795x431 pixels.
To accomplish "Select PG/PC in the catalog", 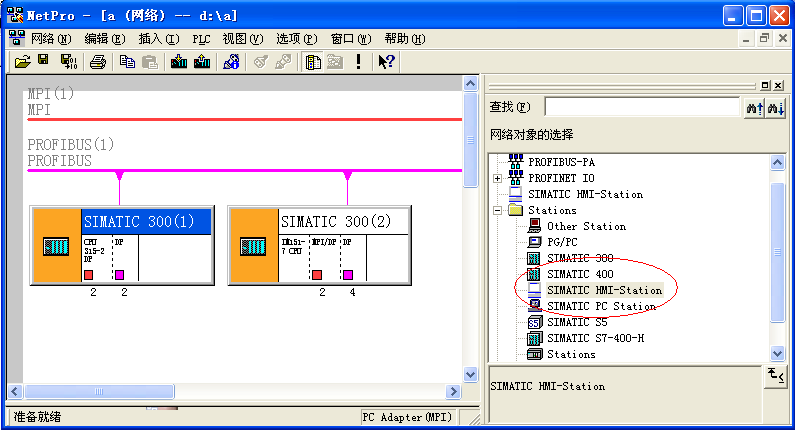I will tap(562, 242).
